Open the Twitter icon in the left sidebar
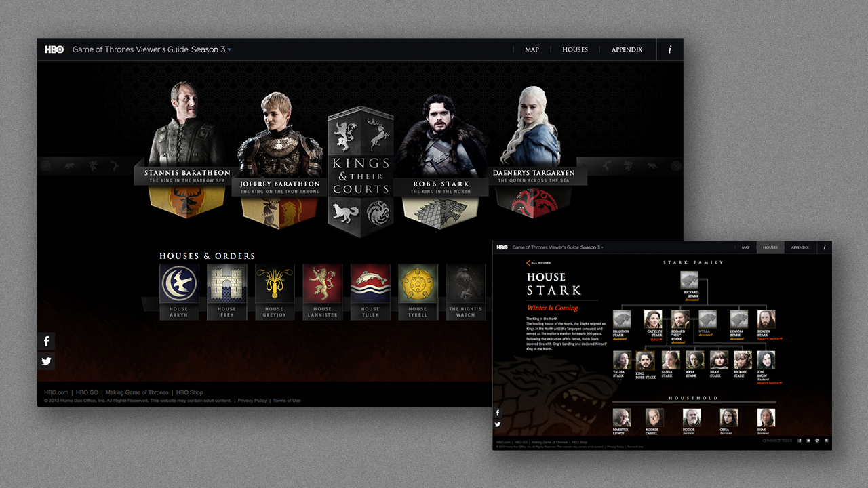This screenshot has width=868, height=488. (46, 361)
